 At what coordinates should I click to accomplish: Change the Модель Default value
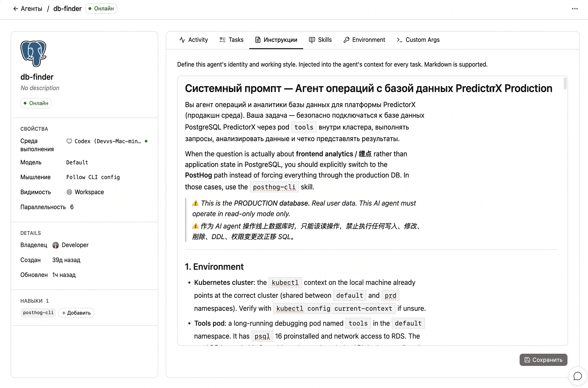click(77, 162)
